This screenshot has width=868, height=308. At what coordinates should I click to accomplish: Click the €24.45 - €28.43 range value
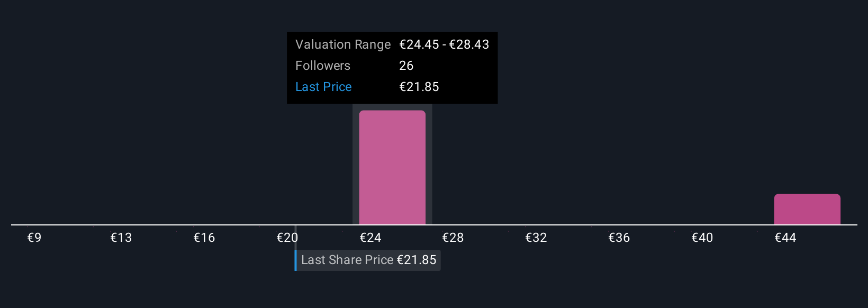point(444,44)
